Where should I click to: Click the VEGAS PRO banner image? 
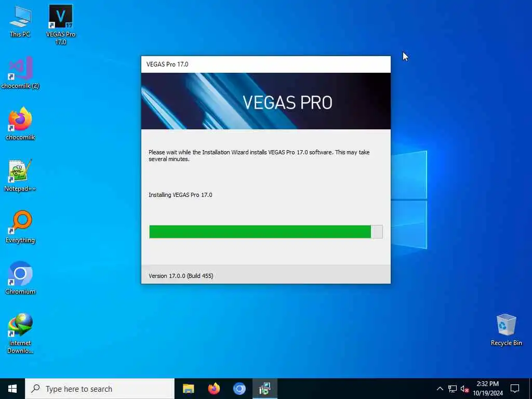point(266,101)
